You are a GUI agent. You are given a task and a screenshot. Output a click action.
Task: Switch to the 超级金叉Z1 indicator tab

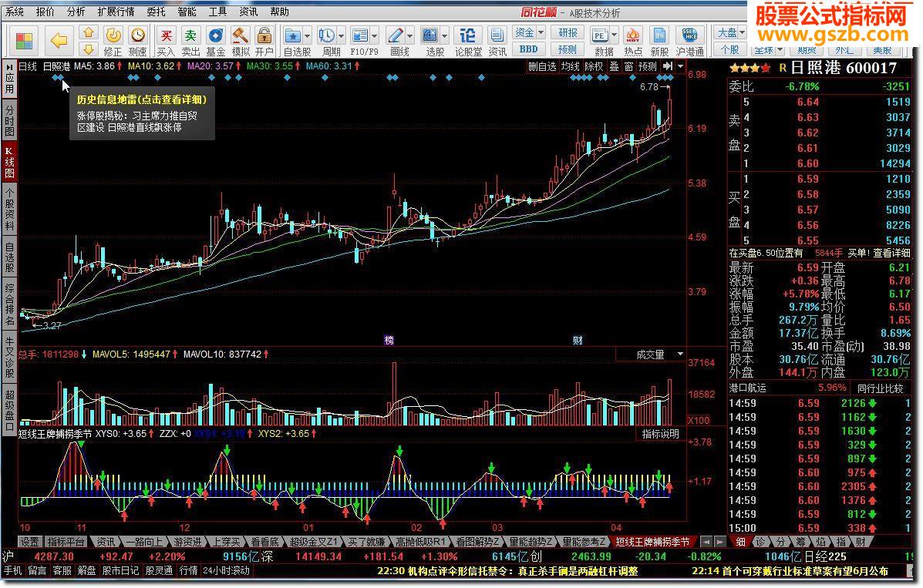(x=314, y=542)
